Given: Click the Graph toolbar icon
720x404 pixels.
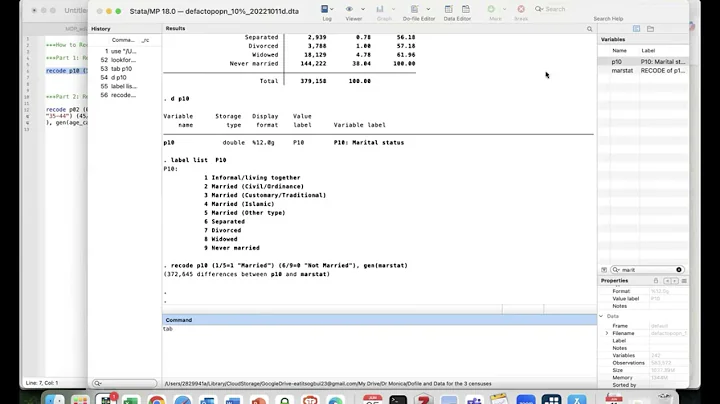Looking at the screenshot, I should click(380, 9).
